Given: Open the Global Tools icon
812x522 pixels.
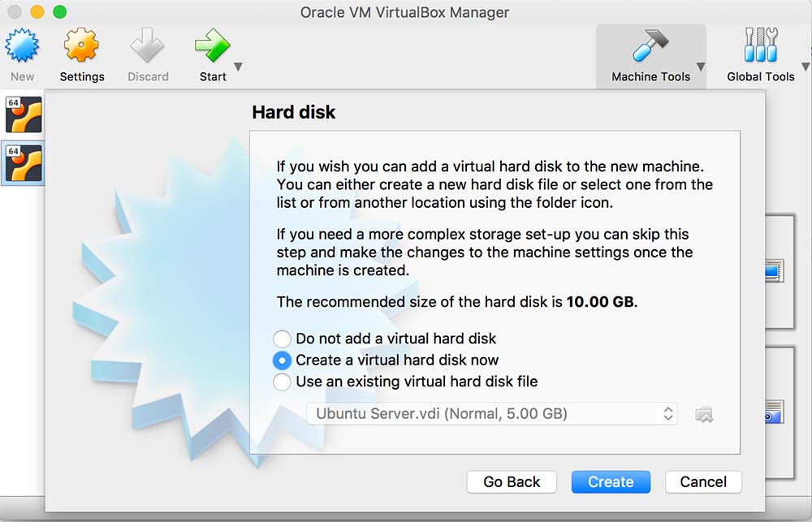Looking at the screenshot, I should click(760, 46).
